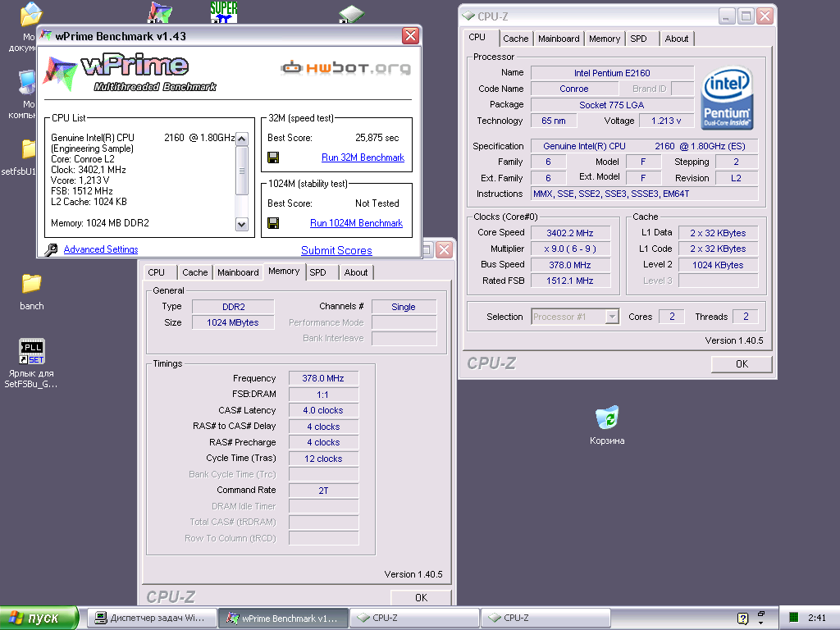
Task: Click the Memory Frequency 378.0 MHz value
Action: (x=323, y=378)
